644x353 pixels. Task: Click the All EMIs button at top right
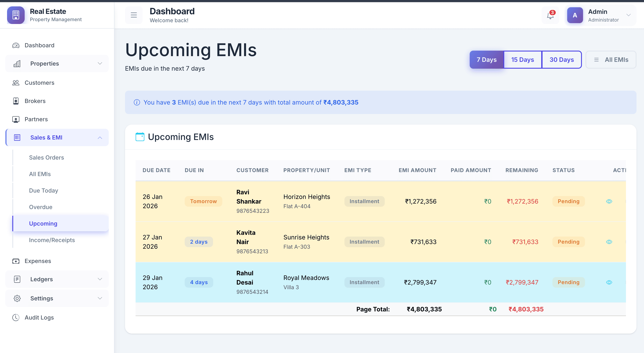pyautogui.click(x=611, y=60)
